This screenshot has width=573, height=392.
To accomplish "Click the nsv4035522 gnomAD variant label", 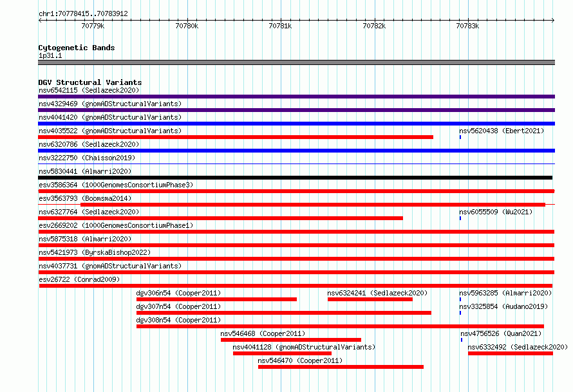I will pyautogui.click(x=110, y=131).
